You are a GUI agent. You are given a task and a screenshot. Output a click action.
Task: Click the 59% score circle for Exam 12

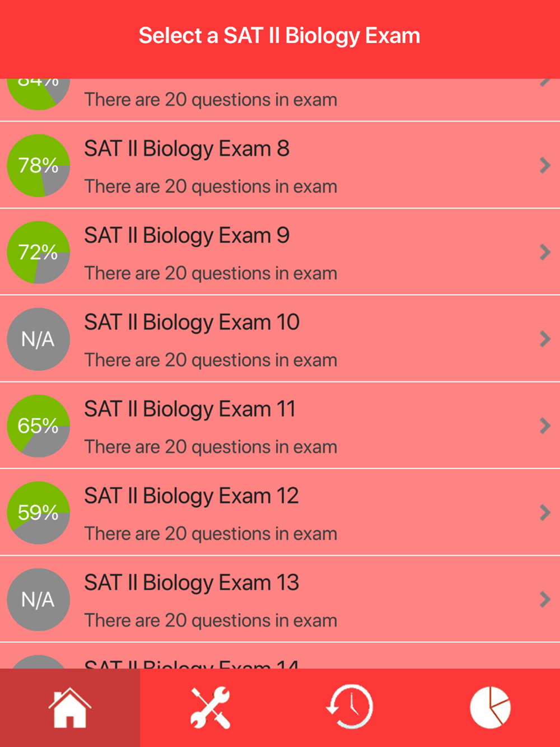pos(39,512)
